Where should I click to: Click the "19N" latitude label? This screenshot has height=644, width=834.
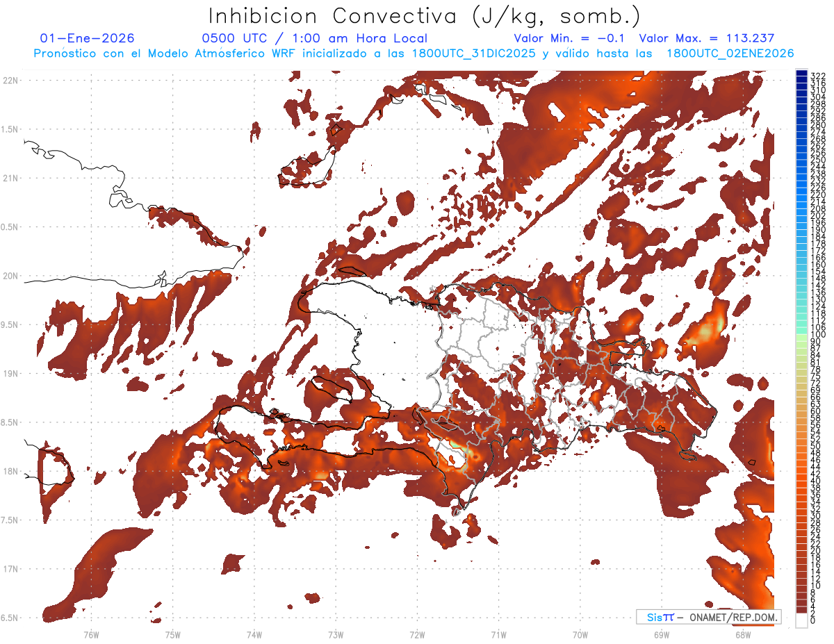(x=10, y=374)
